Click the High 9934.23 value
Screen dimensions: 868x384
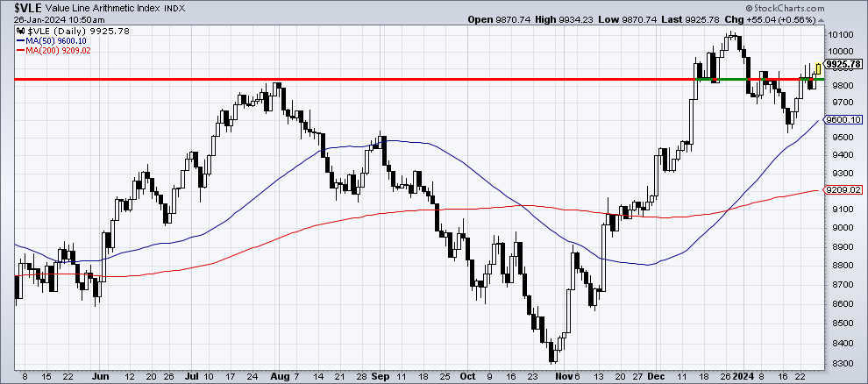click(x=565, y=19)
